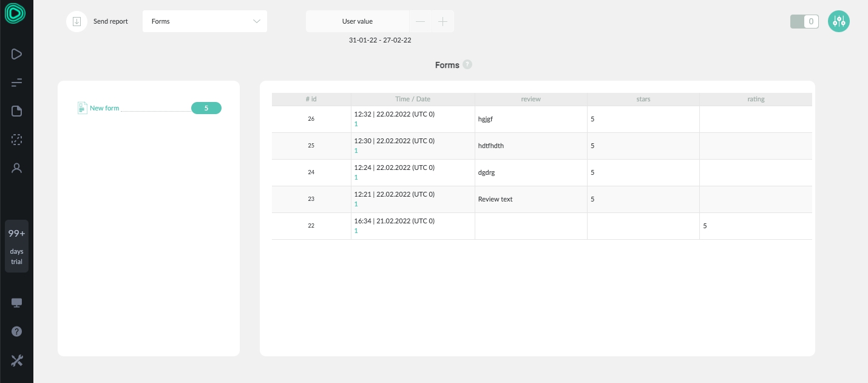Select the New form entry in the left panel
868x383 pixels.
point(104,108)
